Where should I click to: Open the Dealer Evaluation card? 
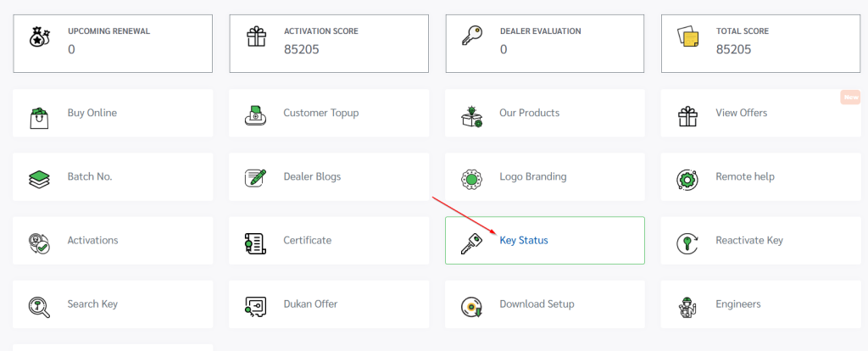[545, 40]
